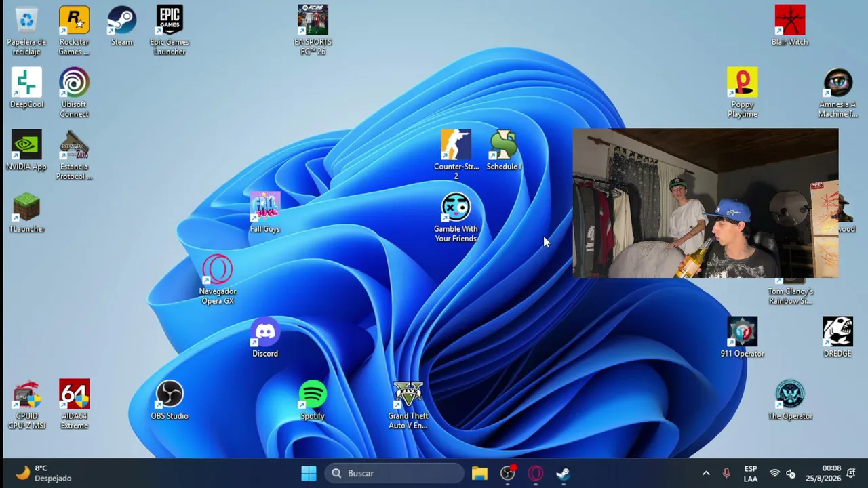This screenshot has height=488, width=868.
Task: Select the Grand Theft Auto V shortcut
Action: pyautogui.click(x=408, y=405)
